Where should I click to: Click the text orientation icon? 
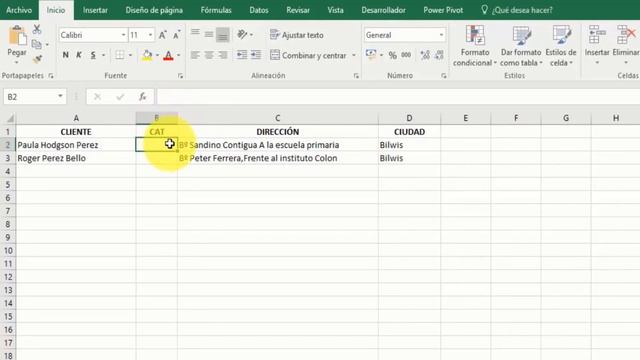tap(242, 35)
